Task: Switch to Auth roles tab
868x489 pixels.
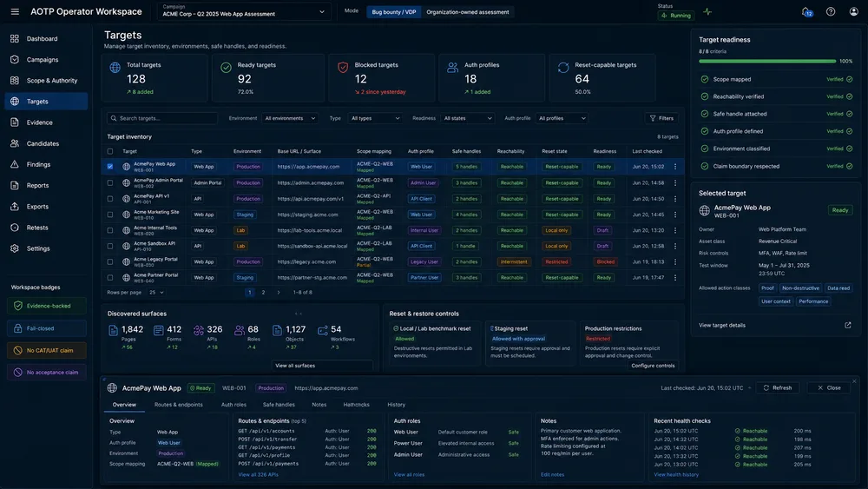Action: coord(233,405)
